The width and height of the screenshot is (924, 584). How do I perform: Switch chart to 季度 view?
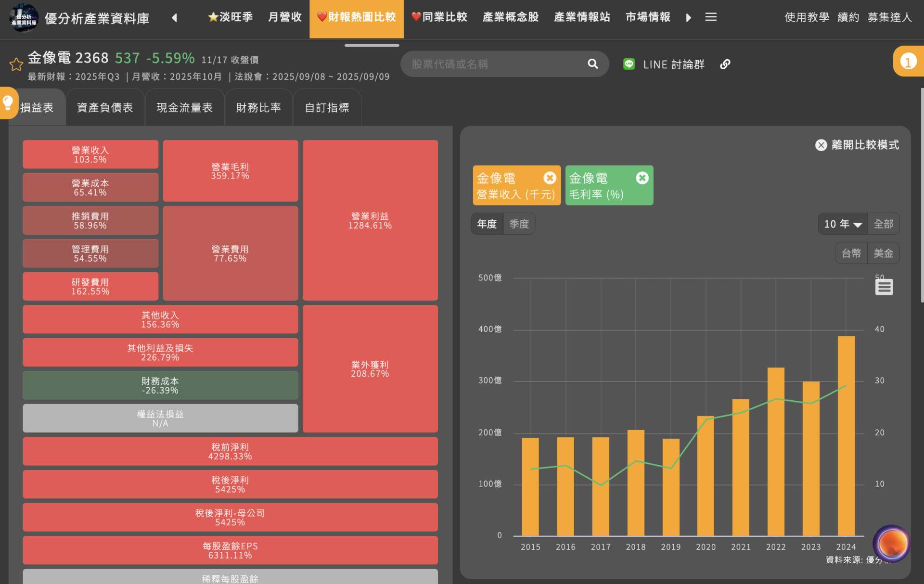[519, 224]
